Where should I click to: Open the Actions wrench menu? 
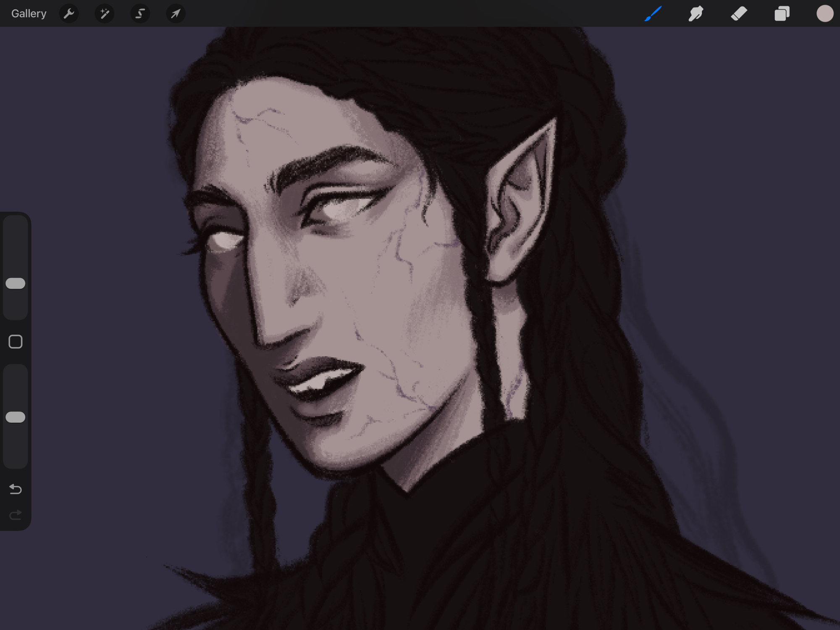click(69, 14)
